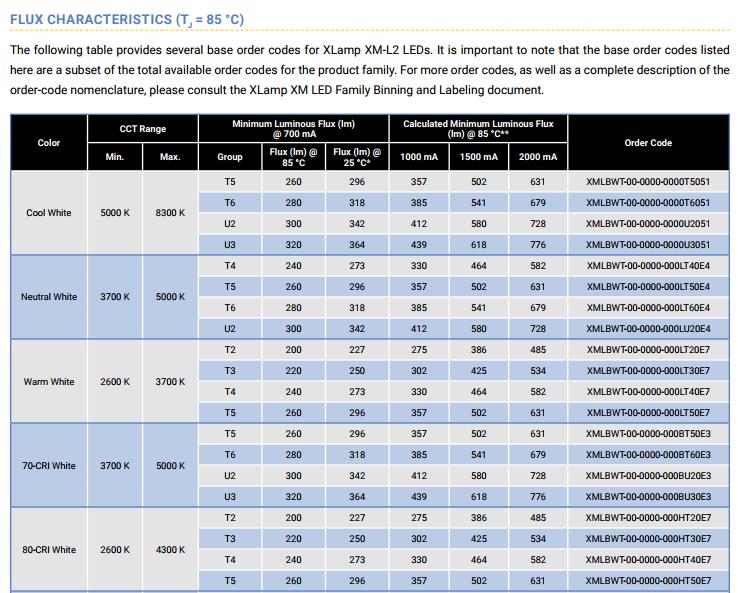
Task: Click order code XMLBWT-00-0000-000HT30E7
Action: coord(648,539)
